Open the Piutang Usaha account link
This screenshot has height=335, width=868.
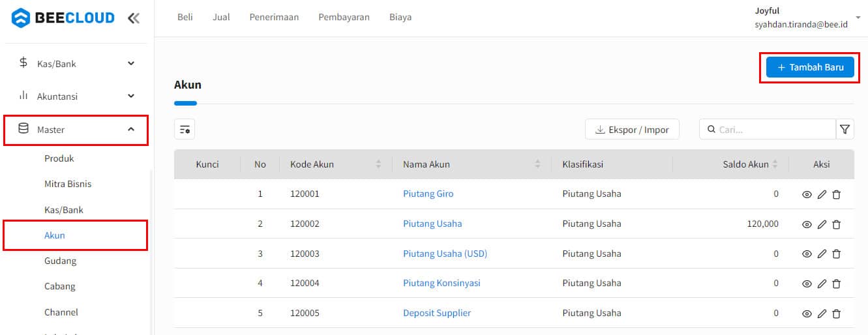coord(432,224)
